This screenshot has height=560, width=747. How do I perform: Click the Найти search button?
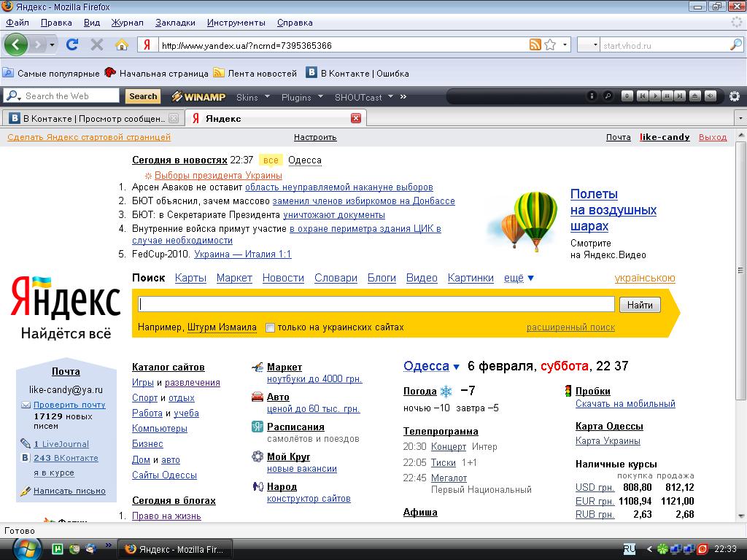click(x=640, y=305)
